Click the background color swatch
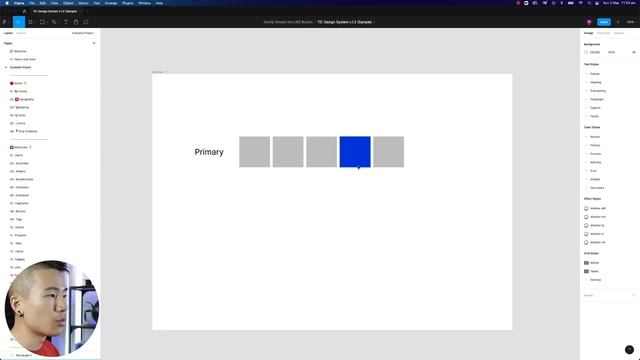Screen dimensions: 640x360 (586, 52)
